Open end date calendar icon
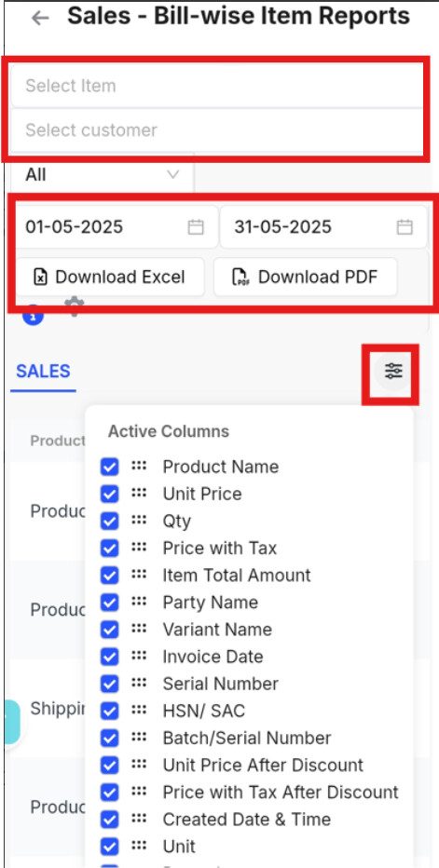The width and height of the screenshot is (439, 868). click(405, 227)
